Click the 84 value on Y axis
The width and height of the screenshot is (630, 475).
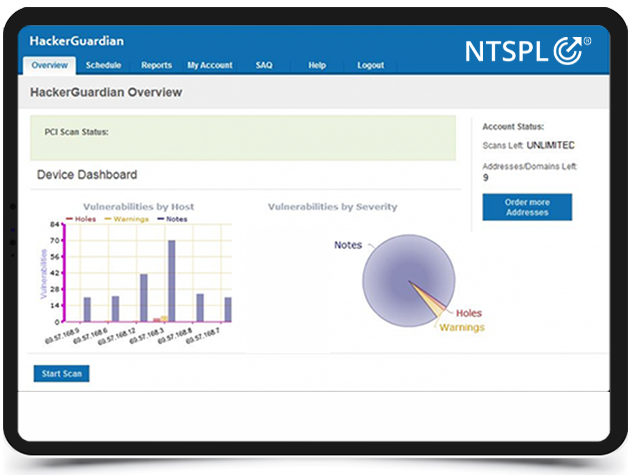(55, 224)
